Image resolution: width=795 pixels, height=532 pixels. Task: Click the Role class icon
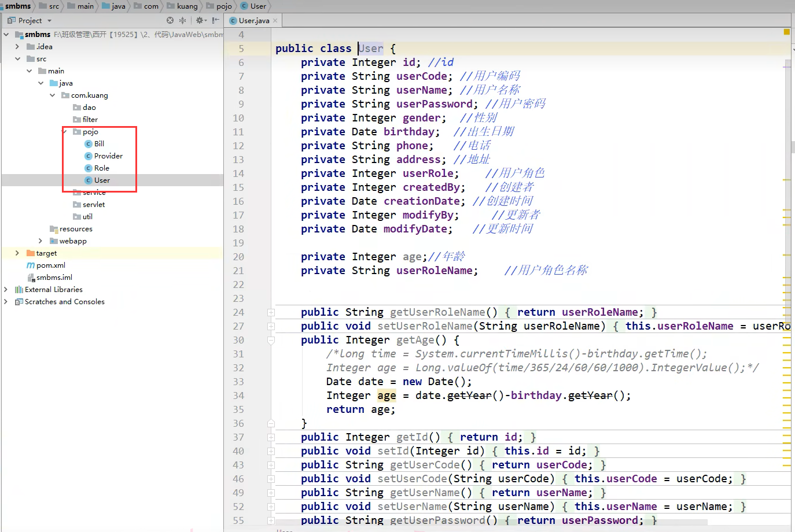click(x=89, y=168)
